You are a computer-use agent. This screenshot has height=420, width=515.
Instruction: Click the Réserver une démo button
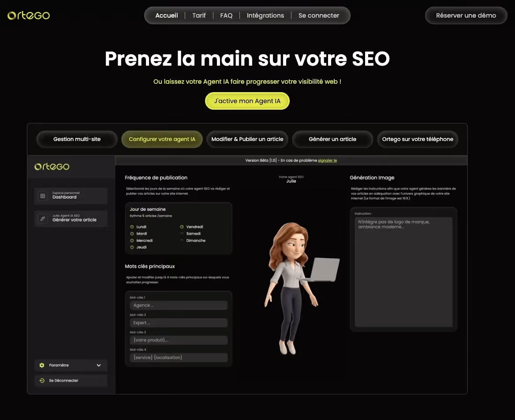click(x=466, y=15)
